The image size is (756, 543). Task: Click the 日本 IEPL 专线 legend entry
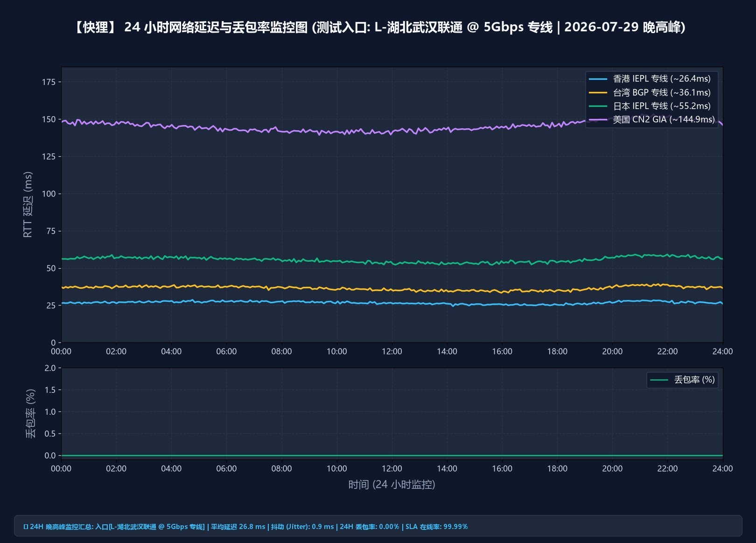(x=650, y=106)
